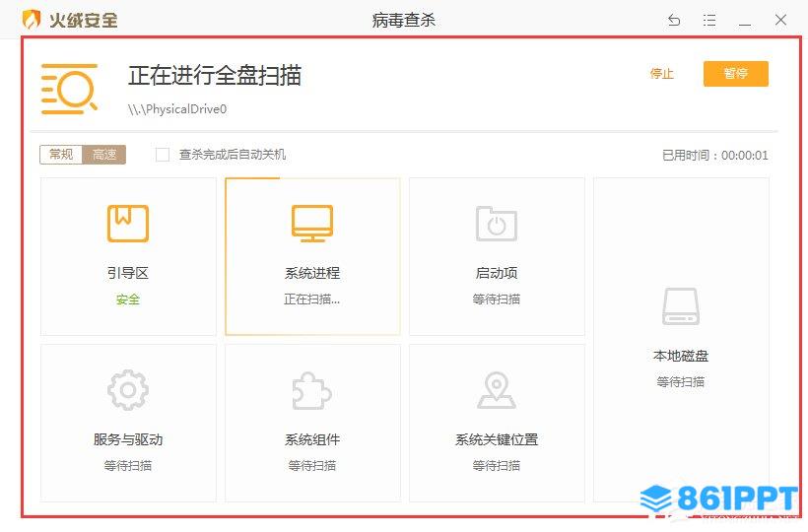
Task: Click the 已用时间 elapsed time readout
Action: (x=715, y=155)
